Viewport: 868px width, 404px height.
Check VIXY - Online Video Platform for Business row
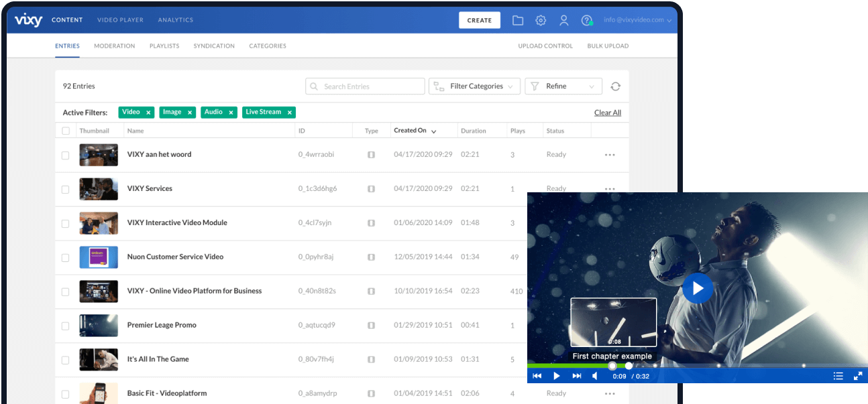click(x=66, y=292)
